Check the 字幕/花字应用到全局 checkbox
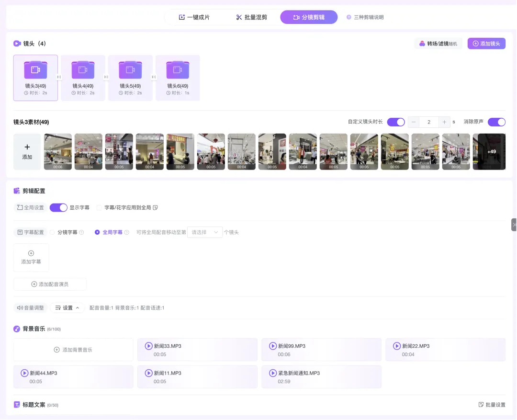 coord(99,207)
